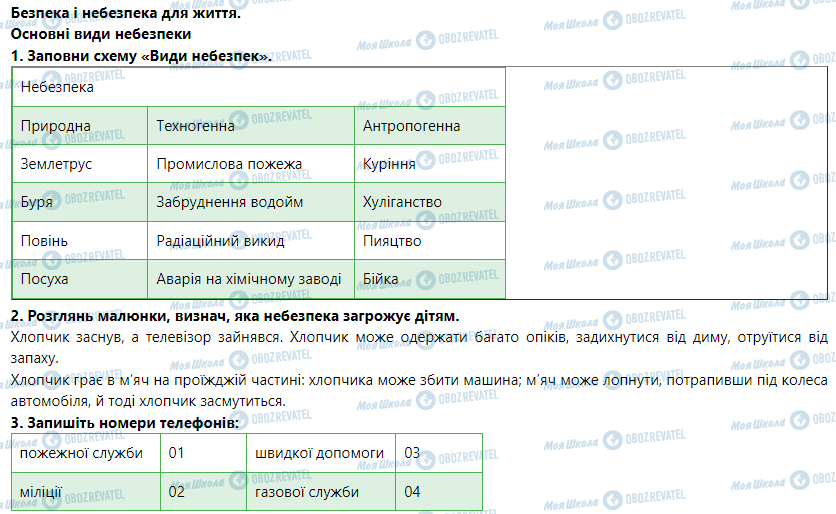The width and height of the screenshot is (836, 514).
Task: Click the phone number '02' cell
Action: pyautogui.click(x=204, y=492)
